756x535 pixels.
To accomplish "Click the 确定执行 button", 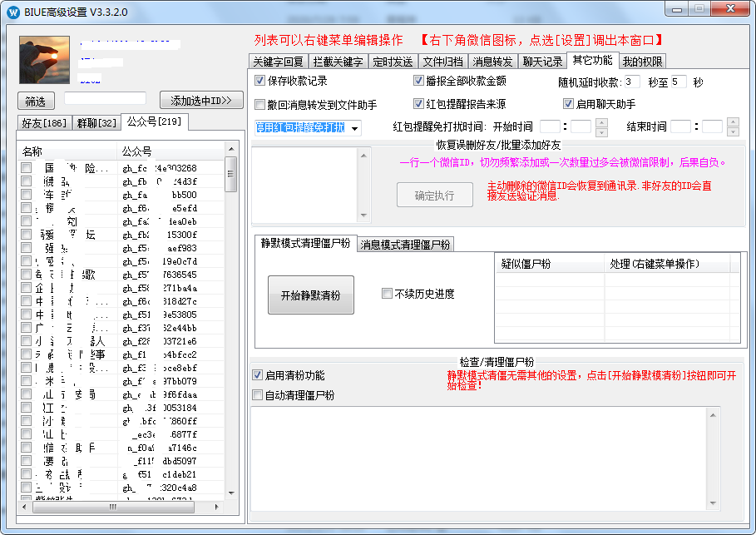I will click(x=435, y=195).
